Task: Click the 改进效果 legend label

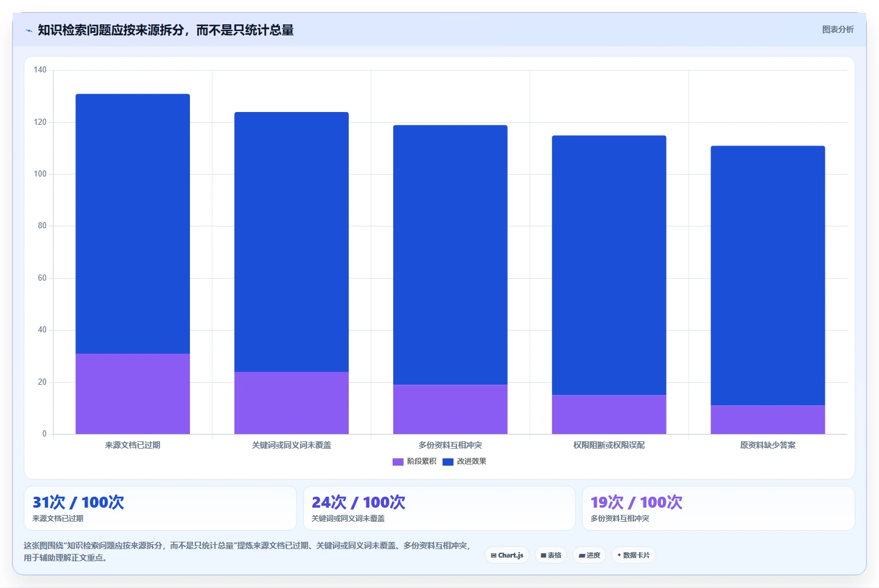Action: [472, 461]
